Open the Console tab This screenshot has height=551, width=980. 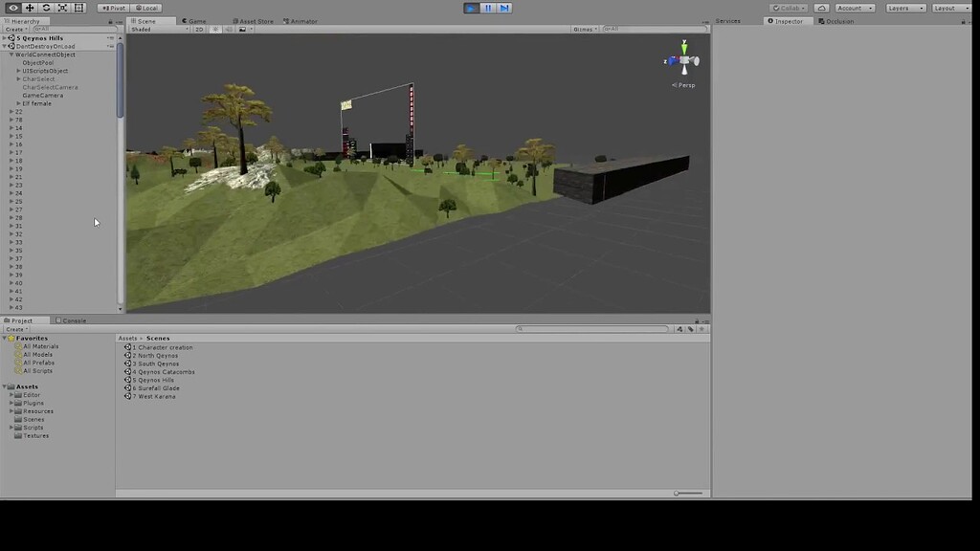click(74, 320)
